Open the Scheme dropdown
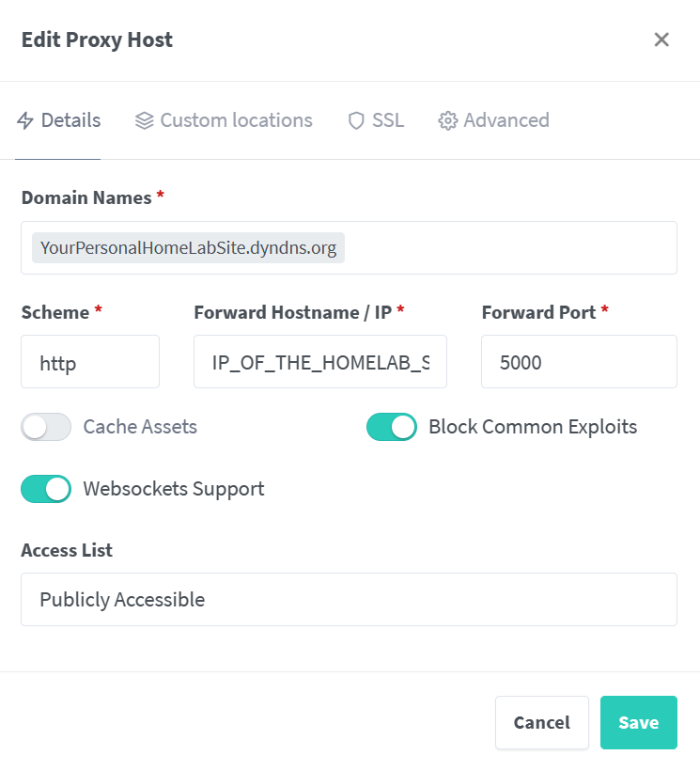Screen dimensions: 700x771 tap(90, 362)
